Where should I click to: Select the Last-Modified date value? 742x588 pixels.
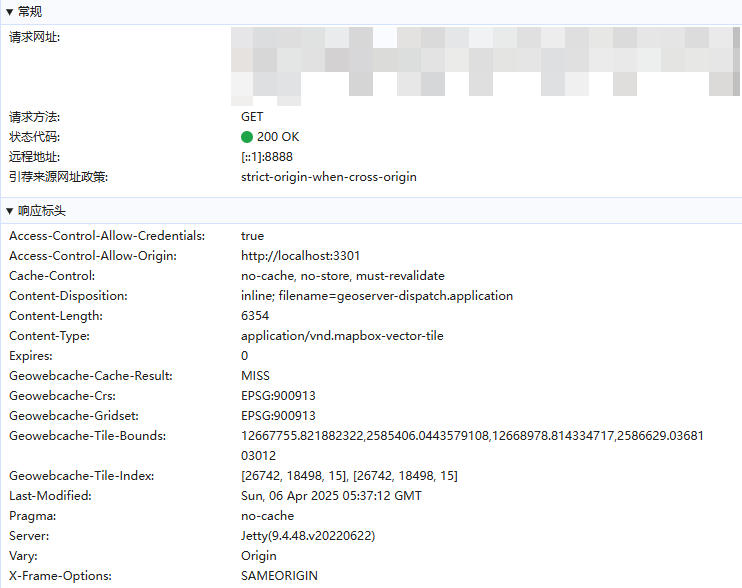[x=331, y=496]
